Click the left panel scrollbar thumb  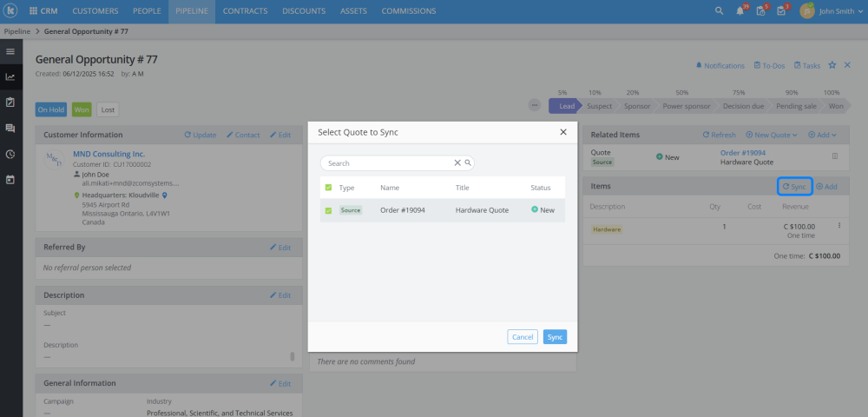click(293, 356)
